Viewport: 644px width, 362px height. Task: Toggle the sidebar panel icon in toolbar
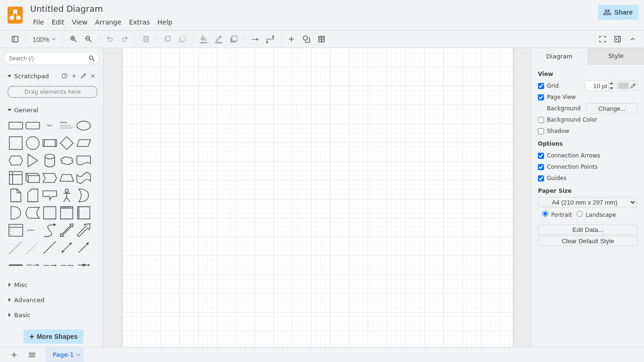[15, 39]
